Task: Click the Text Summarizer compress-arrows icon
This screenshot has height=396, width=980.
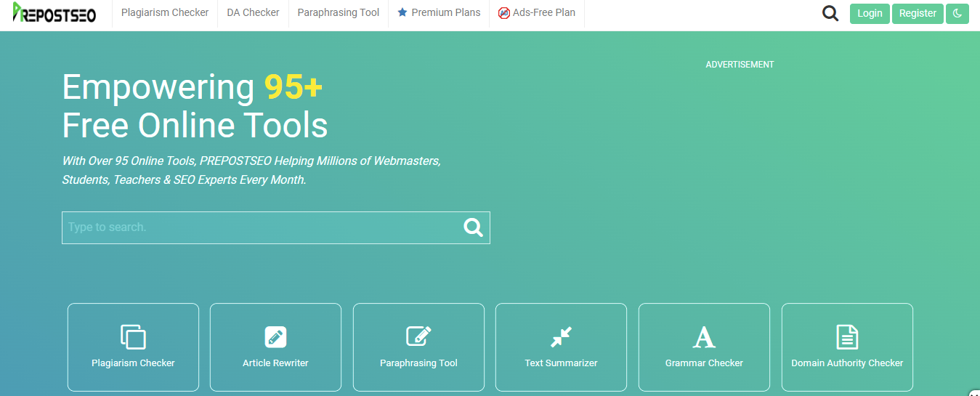Action: click(x=561, y=337)
